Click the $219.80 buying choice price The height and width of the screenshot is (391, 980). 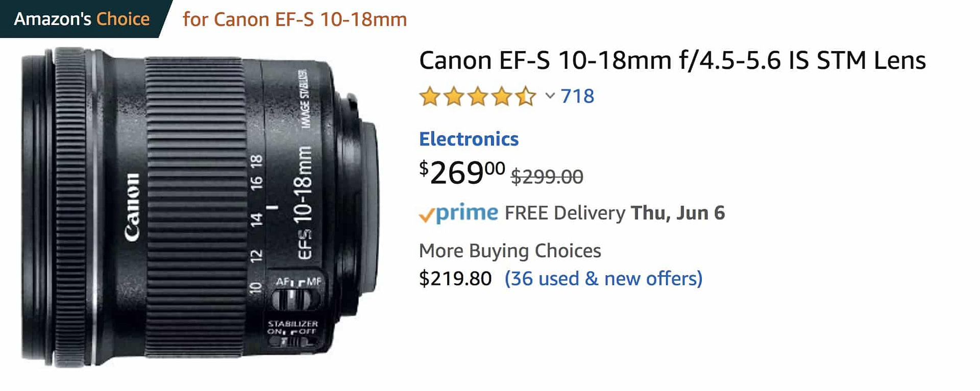(456, 279)
